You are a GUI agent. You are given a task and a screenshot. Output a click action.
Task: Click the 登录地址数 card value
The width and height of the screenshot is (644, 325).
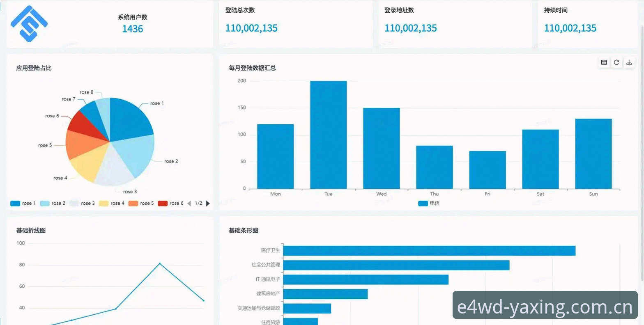tap(411, 28)
